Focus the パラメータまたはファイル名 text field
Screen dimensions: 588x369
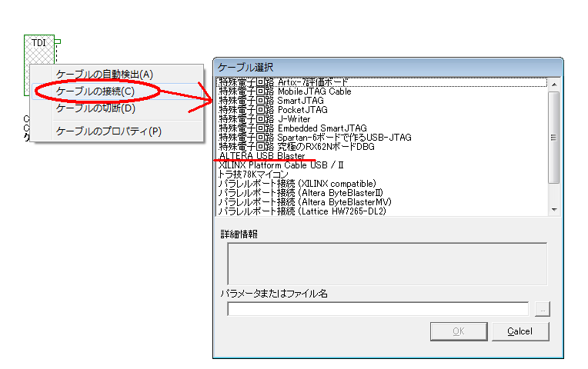[378, 309]
